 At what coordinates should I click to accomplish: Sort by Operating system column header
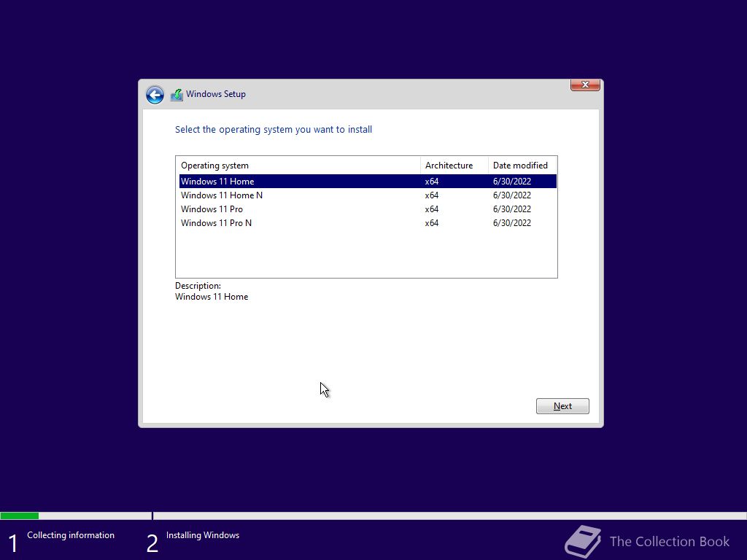pos(298,166)
